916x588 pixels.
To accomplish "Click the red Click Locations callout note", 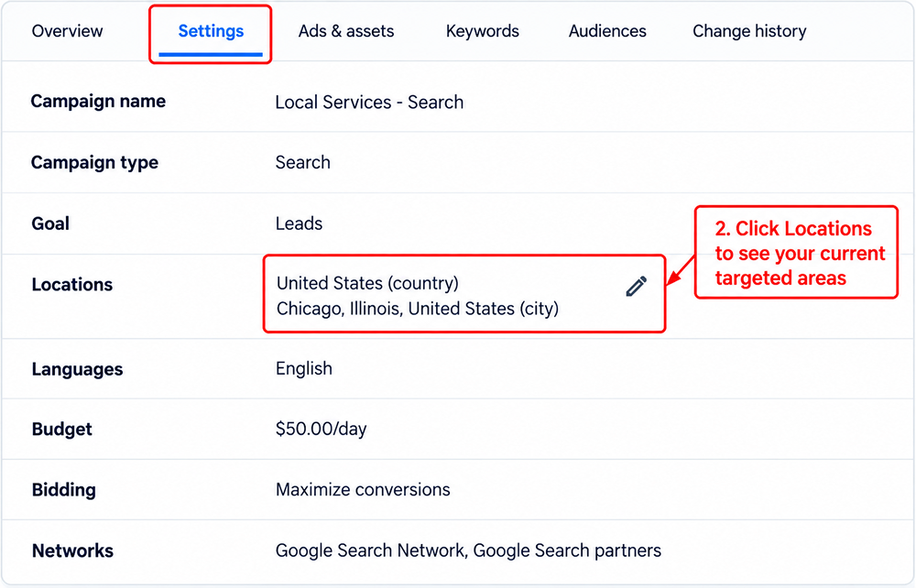I will 796,252.
